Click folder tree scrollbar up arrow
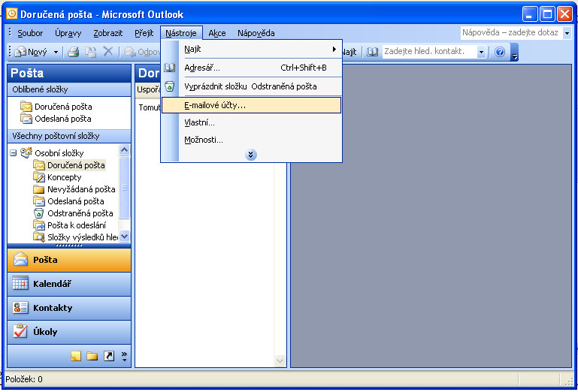 click(x=125, y=149)
